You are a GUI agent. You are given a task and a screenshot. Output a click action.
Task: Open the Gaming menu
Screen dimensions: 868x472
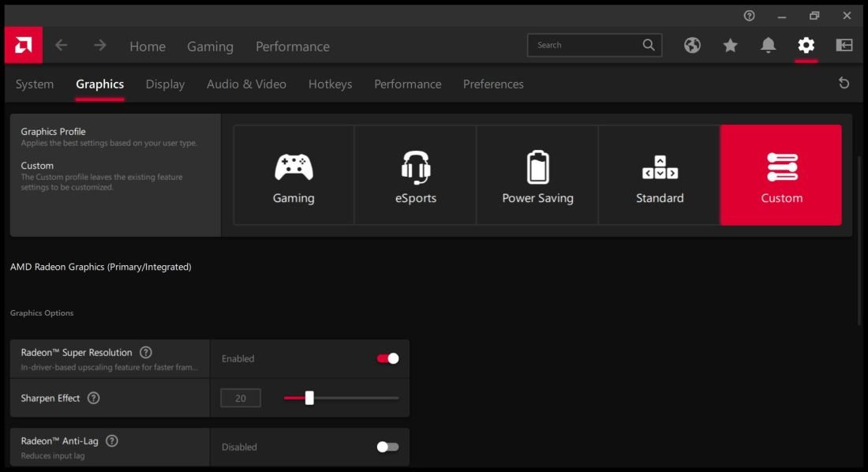point(211,47)
